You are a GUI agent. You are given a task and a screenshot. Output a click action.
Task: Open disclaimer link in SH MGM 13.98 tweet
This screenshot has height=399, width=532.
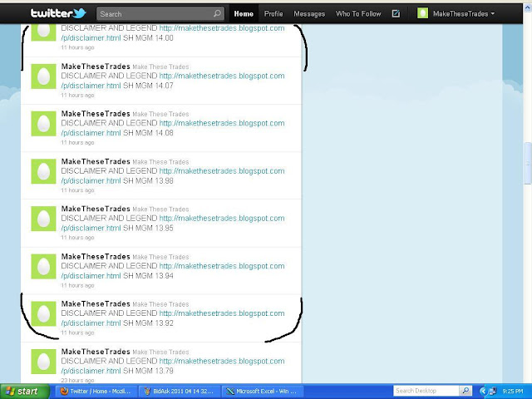[222, 171]
